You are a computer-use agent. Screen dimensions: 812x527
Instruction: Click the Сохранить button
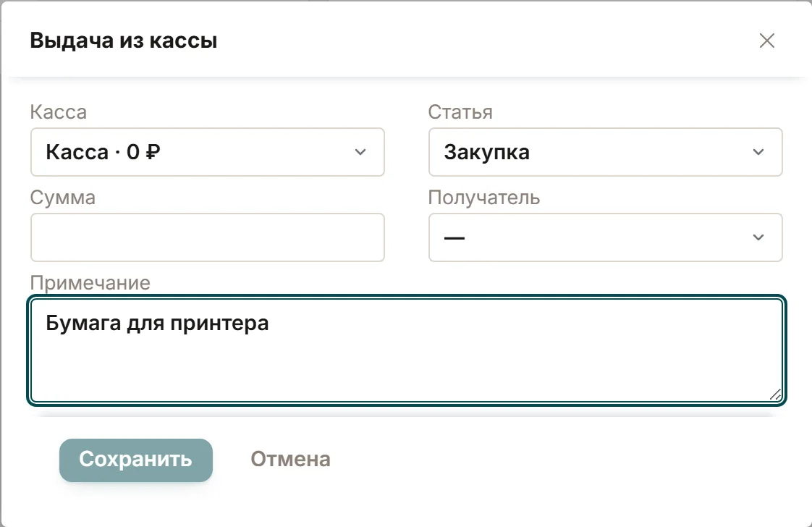point(135,460)
